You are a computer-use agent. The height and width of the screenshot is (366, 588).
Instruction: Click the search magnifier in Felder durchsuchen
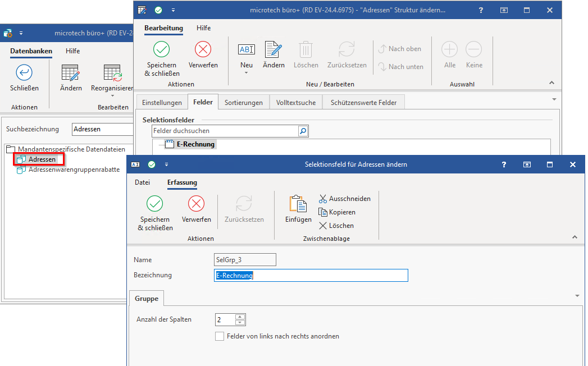tap(303, 131)
